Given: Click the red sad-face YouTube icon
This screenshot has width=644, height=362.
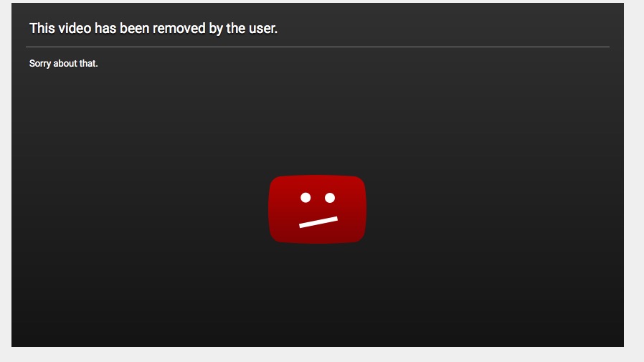Looking at the screenshot, I should pyautogui.click(x=317, y=209).
